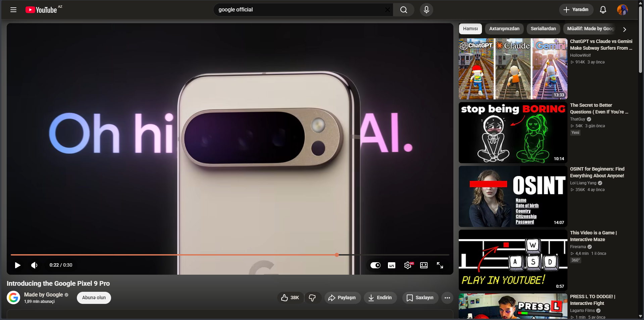Image resolution: width=644 pixels, height=320 pixels.
Task: Open ChatGPT vs Claude vs Gemini thumbnail
Action: click(513, 69)
